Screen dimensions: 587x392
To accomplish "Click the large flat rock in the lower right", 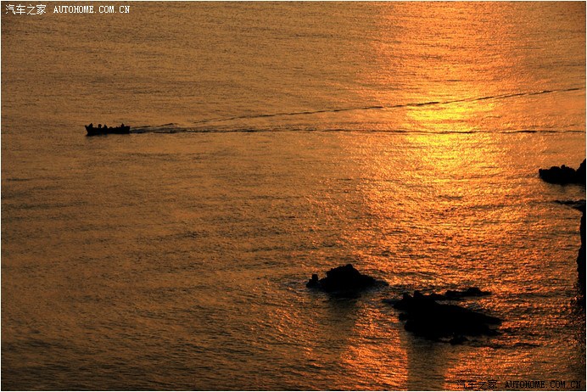I will coord(445,319).
